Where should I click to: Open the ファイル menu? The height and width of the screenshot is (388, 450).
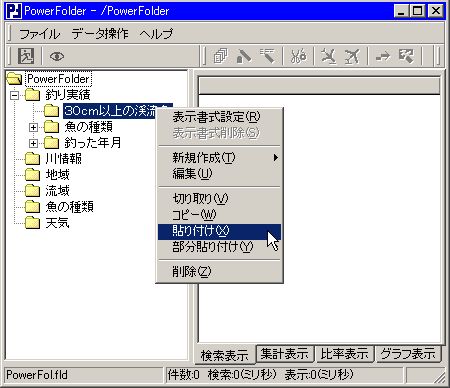click(39, 34)
